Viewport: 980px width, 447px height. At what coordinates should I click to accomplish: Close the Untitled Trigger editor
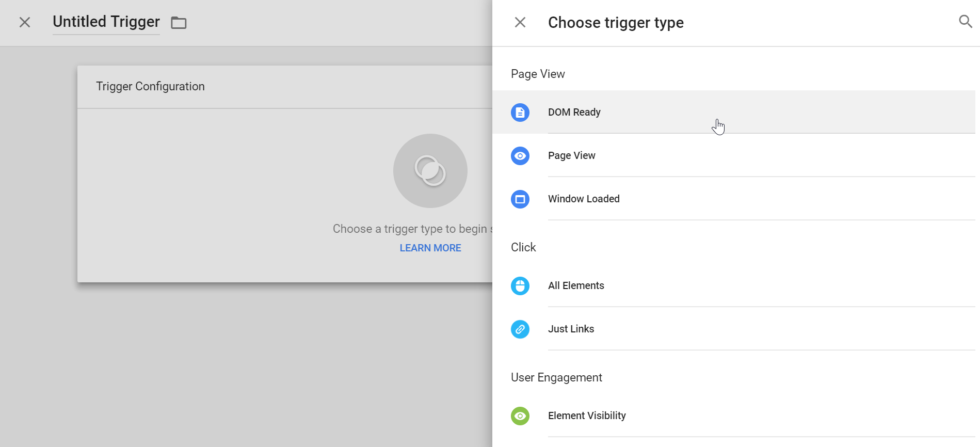coord(25,22)
